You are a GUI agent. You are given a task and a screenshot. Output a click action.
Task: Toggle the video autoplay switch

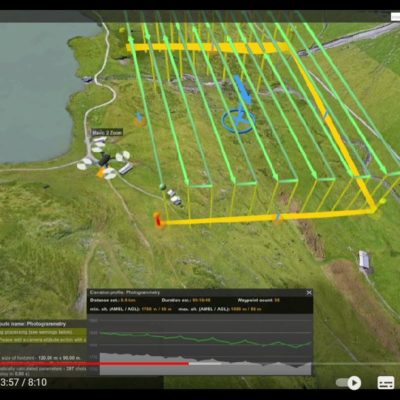[x=349, y=383]
